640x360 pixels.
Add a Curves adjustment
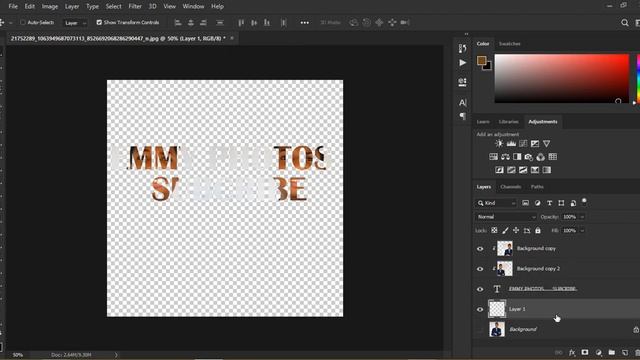tap(523, 144)
